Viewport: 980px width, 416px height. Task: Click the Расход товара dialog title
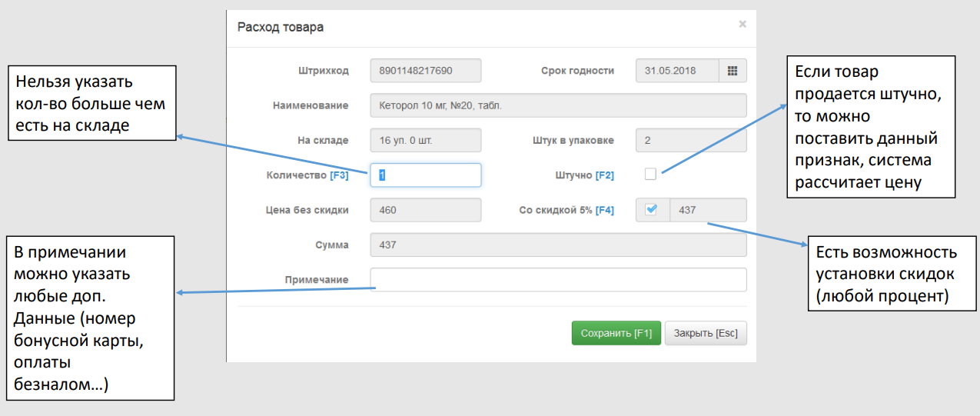[281, 27]
